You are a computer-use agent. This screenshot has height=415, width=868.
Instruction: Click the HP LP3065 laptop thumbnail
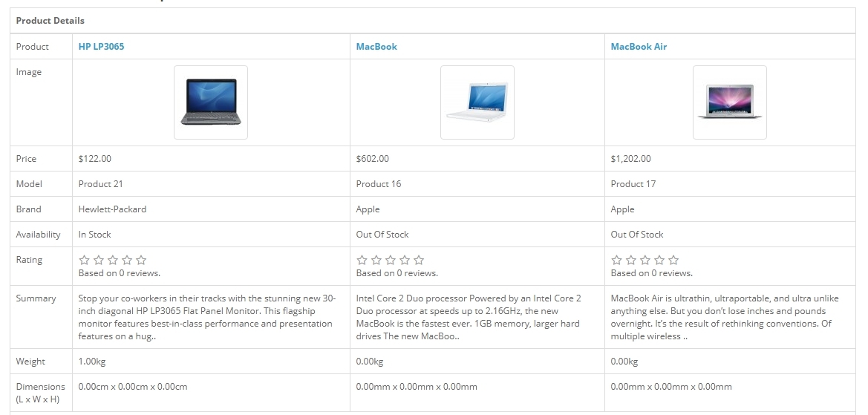click(211, 102)
